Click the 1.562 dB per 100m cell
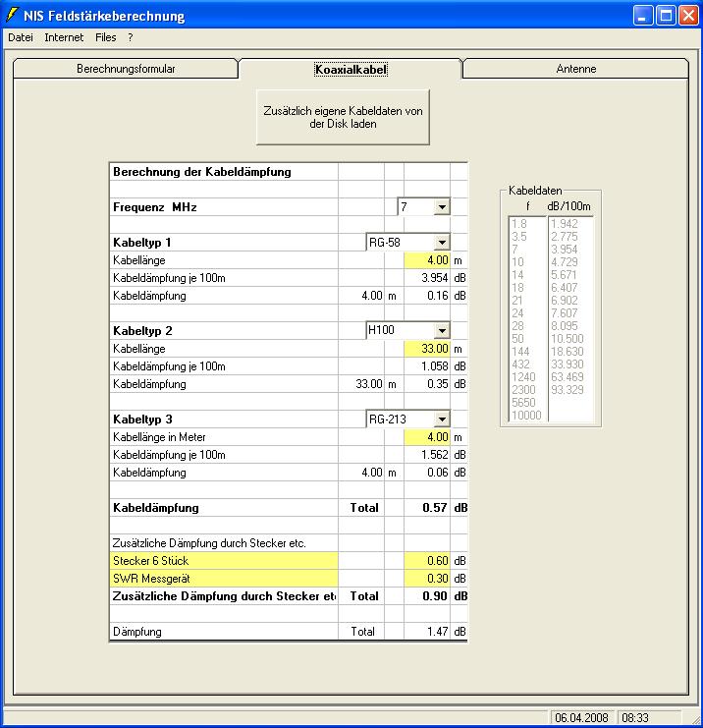 [x=427, y=455]
